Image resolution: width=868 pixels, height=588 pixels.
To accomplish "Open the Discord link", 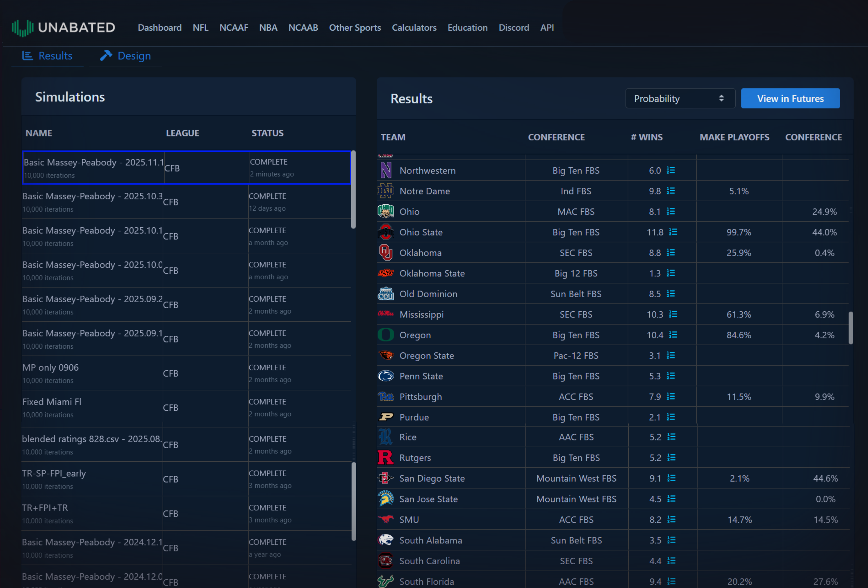I will click(514, 28).
